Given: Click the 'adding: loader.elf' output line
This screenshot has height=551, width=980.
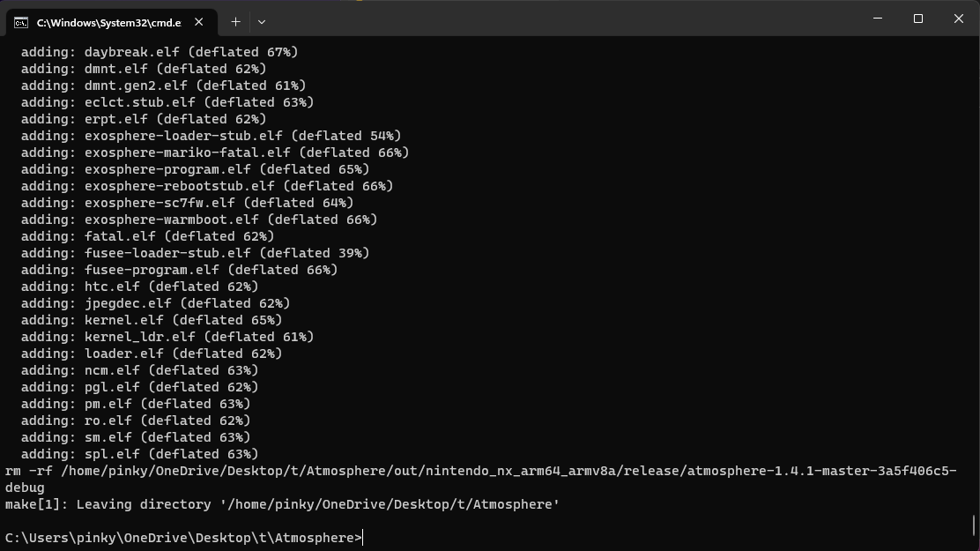Looking at the screenshot, I should click(x=152, y=354).
